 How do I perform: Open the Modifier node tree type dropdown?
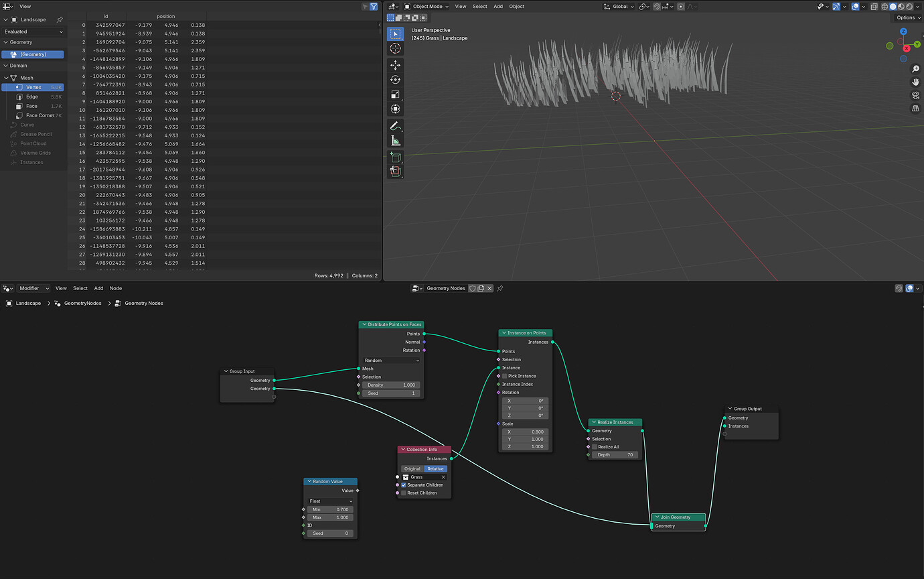(x=33, y=288)
